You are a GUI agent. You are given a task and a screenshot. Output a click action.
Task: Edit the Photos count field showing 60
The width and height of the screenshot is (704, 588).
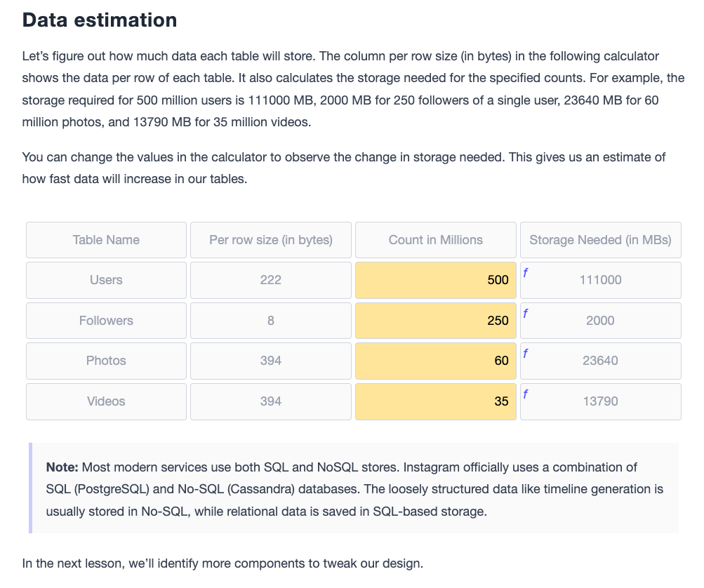coord(435,361)
